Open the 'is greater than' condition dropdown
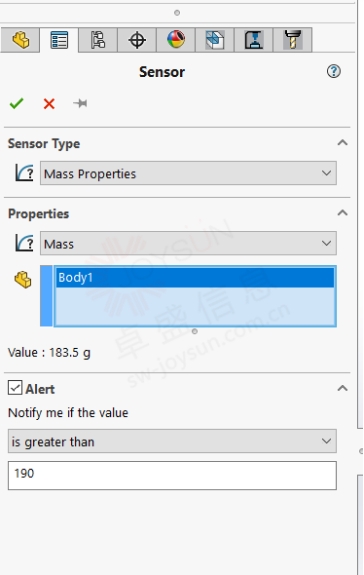 click(172, 441)
